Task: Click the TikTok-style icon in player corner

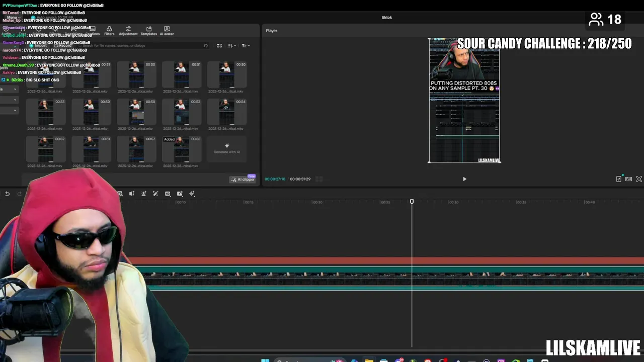Action: [619, 179]
